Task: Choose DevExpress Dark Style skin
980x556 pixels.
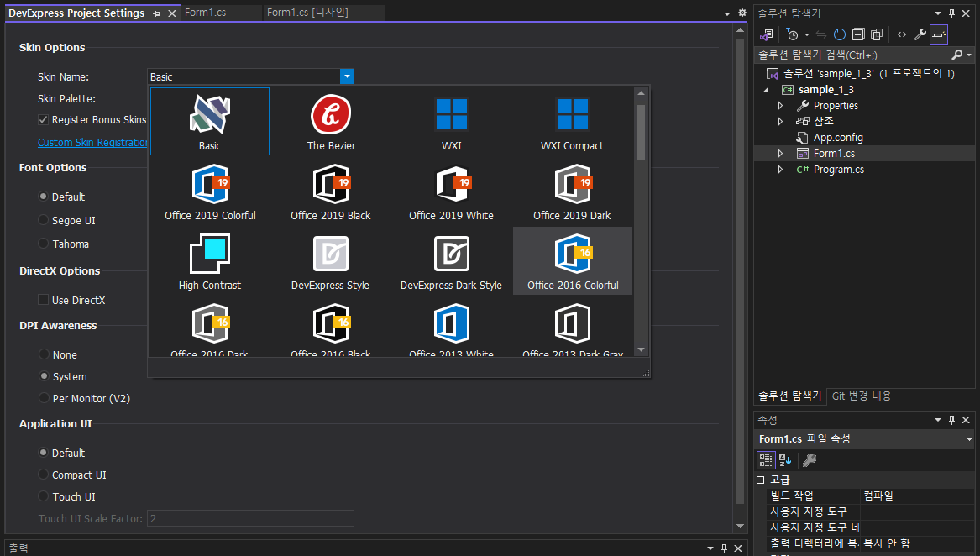Action: click(451, 261)
